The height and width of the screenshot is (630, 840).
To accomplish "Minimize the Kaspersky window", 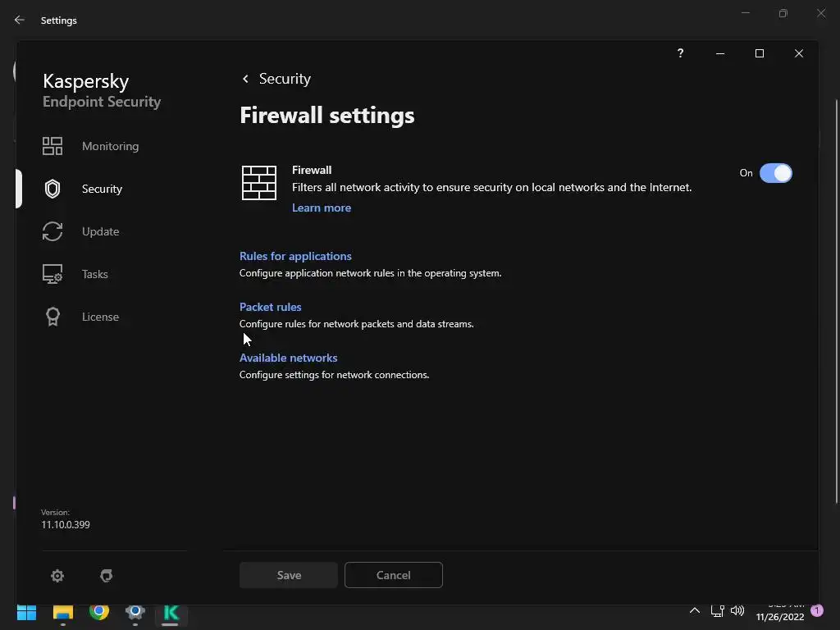I will [720, 53].
